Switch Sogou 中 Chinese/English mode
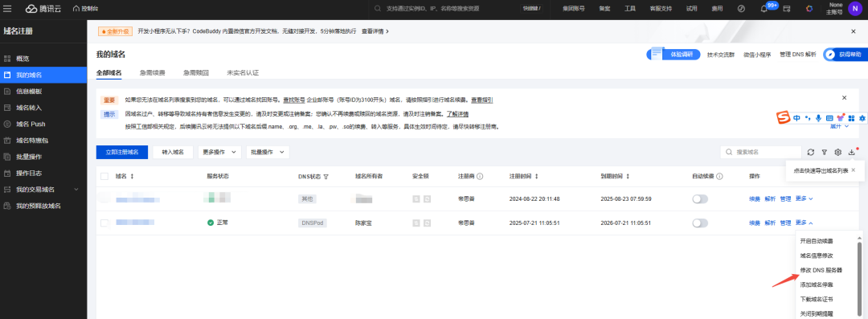This screenshot has height=319, width=868. coord(796,118)
